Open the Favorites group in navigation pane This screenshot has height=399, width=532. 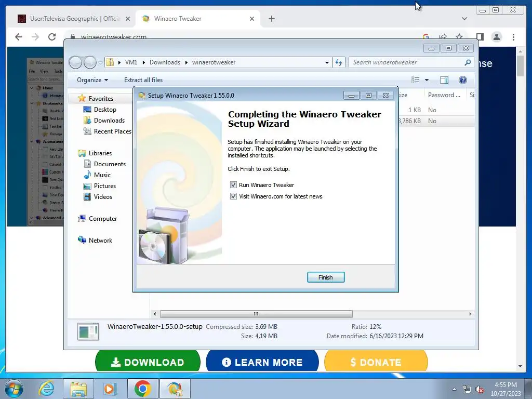click(x=101, y=98)
